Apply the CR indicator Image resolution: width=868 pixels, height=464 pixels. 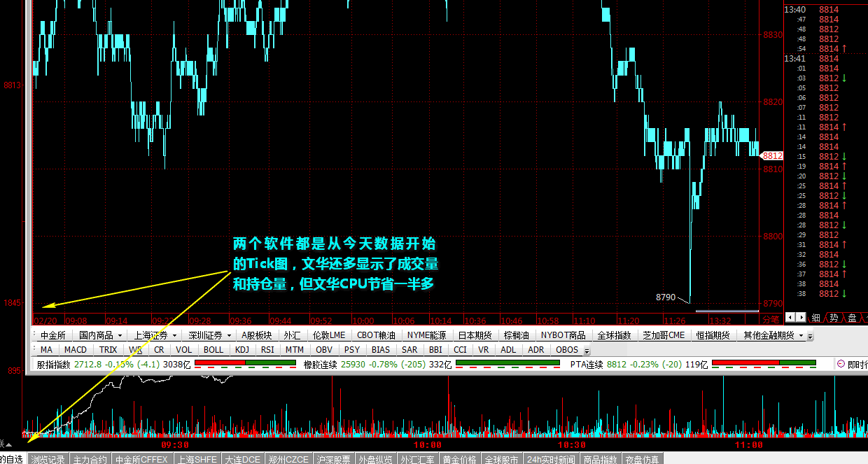tap(159, 349)
